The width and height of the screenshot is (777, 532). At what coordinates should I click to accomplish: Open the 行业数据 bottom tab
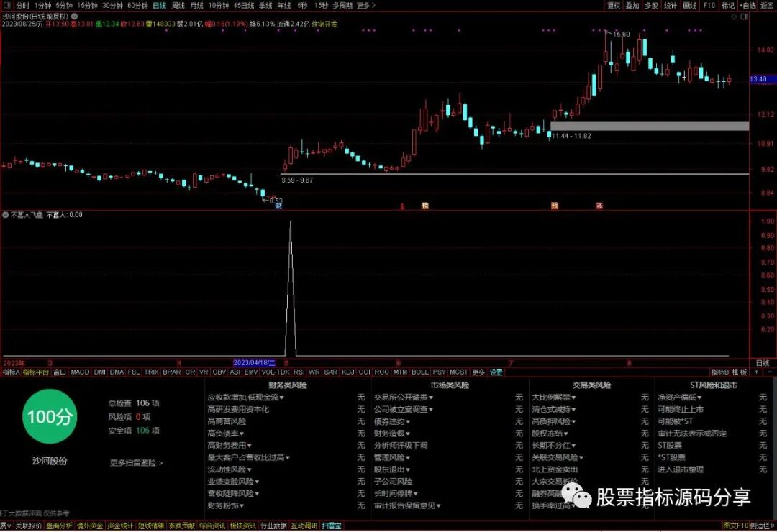point(273,526)
